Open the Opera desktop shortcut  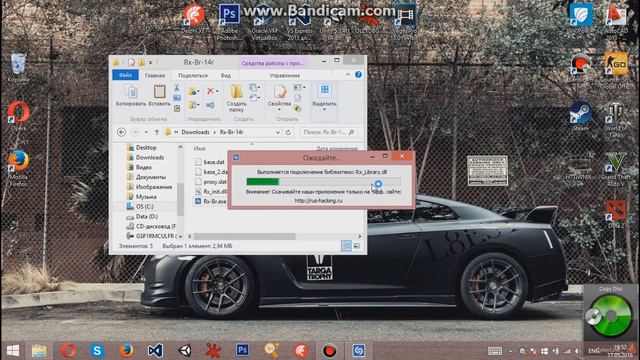[18, 116]
